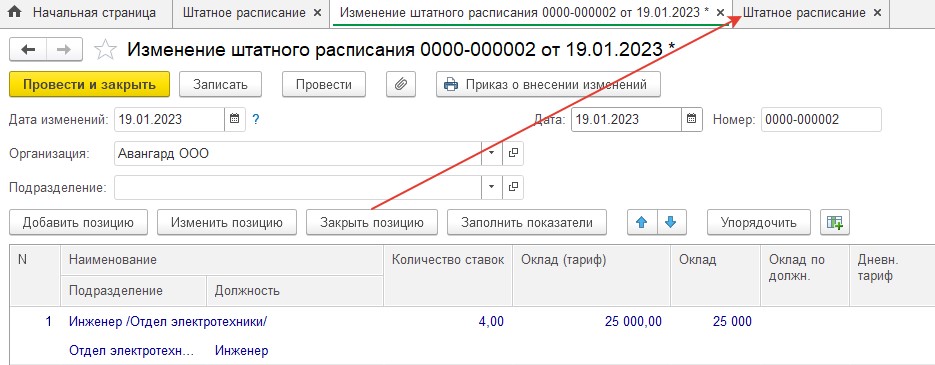
Task: Click the Подразделение sub-column header
Action: (x=133, y=291)
